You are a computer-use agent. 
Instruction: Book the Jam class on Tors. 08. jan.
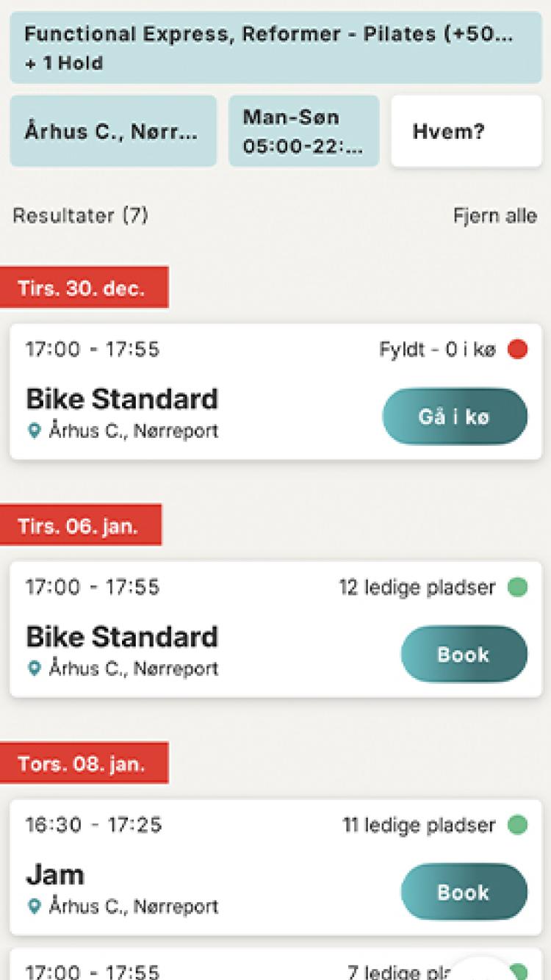[464, 892]
